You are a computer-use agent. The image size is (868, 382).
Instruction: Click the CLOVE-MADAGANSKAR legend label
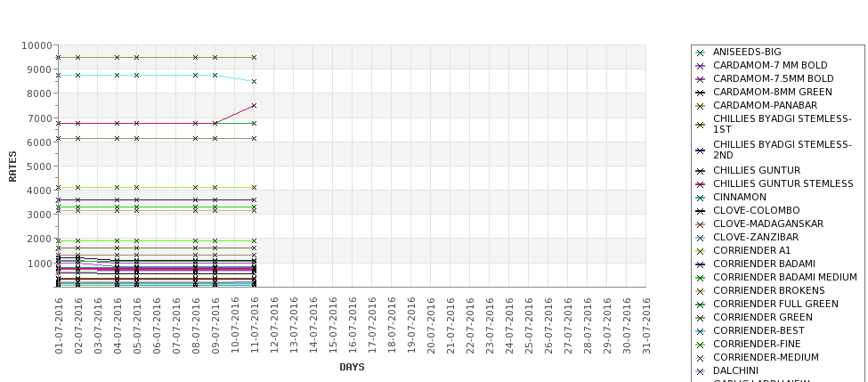tap(767, 224)
